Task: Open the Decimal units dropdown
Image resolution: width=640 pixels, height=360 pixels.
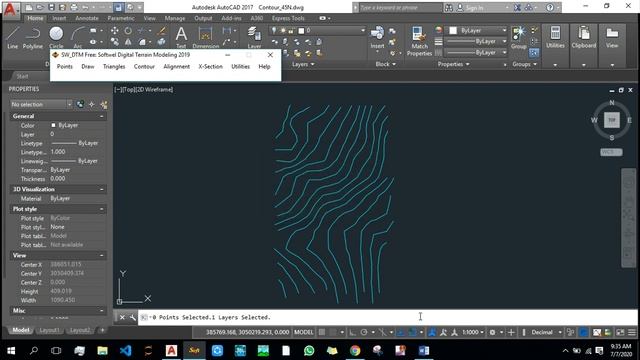Action: (x=547, y=332)
